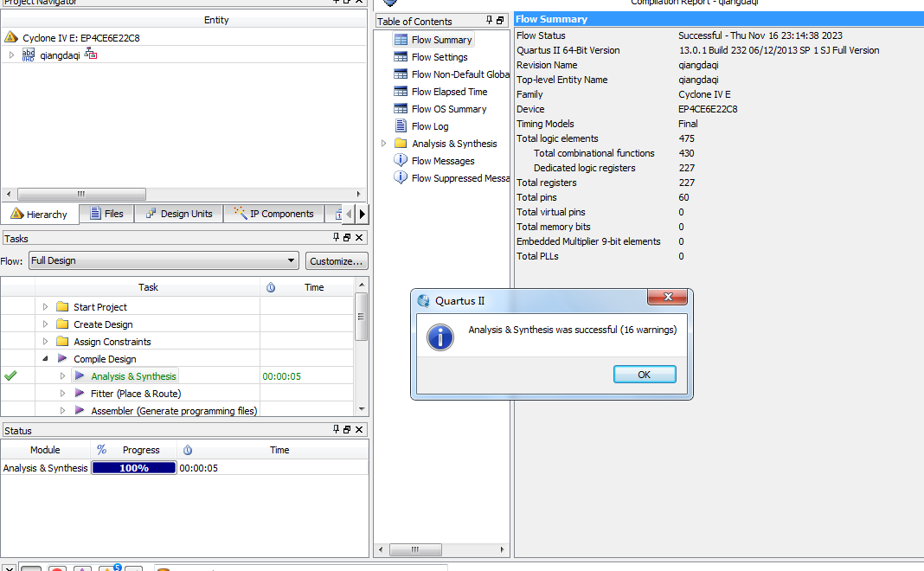Click the info icon in Quartus II dialog
Image resolution: width=924 pixels, height=571 pixels.
pos(440,337)
